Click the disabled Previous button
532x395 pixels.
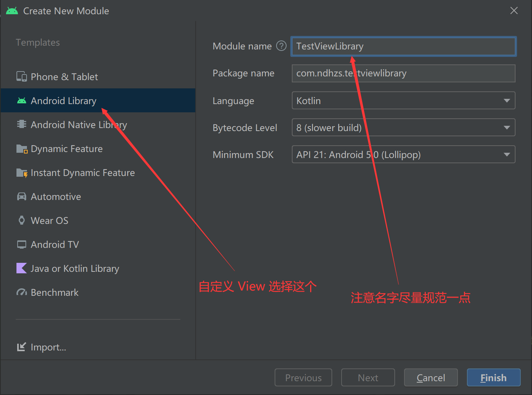pyautogui.click(x=303, y=377)
